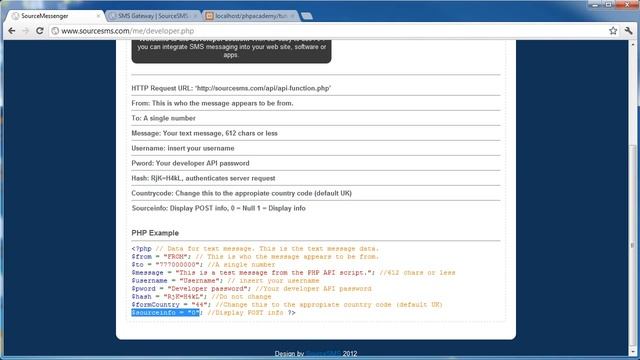Click the vertical scrollbar thumb
The image size is (640, 360).
[633, 245]
